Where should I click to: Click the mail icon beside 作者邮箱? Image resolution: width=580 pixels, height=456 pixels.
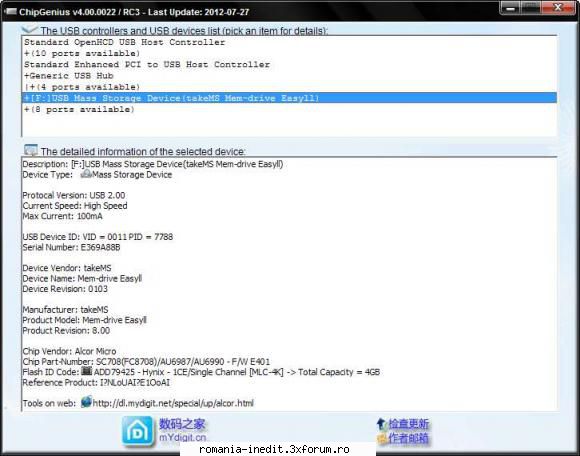[382, 439]
